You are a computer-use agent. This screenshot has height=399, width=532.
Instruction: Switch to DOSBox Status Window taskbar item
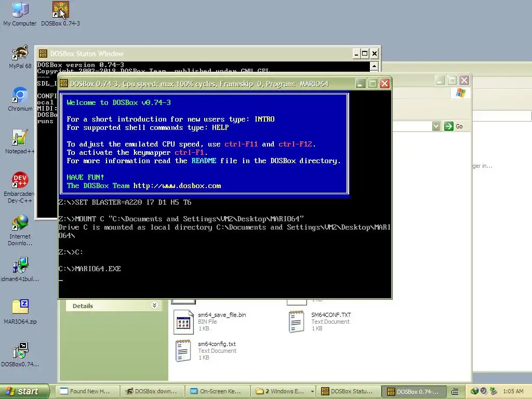[x=349, y=391]
